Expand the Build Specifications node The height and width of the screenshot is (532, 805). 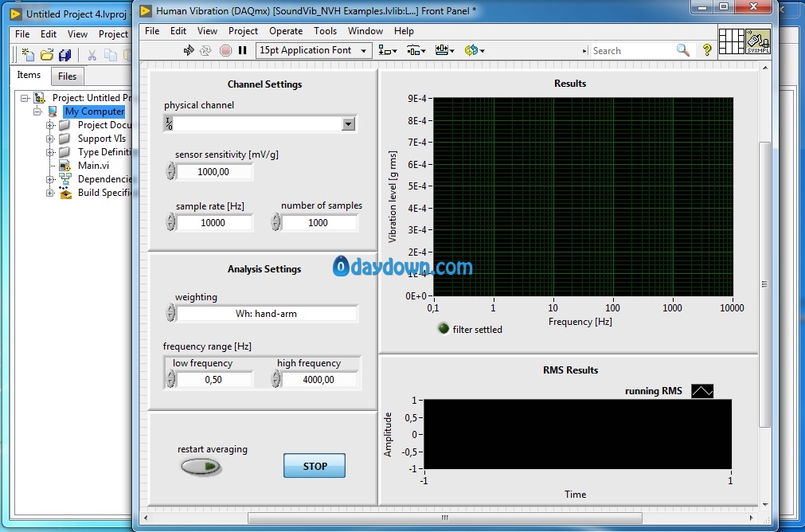(50, 193)
